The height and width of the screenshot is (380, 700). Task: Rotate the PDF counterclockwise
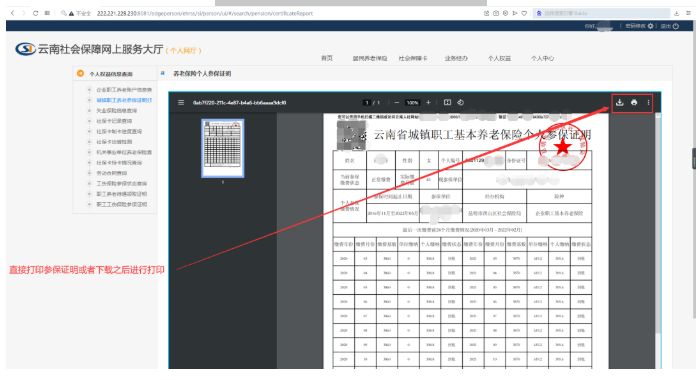pyautogui.click(x=460, y=102)
